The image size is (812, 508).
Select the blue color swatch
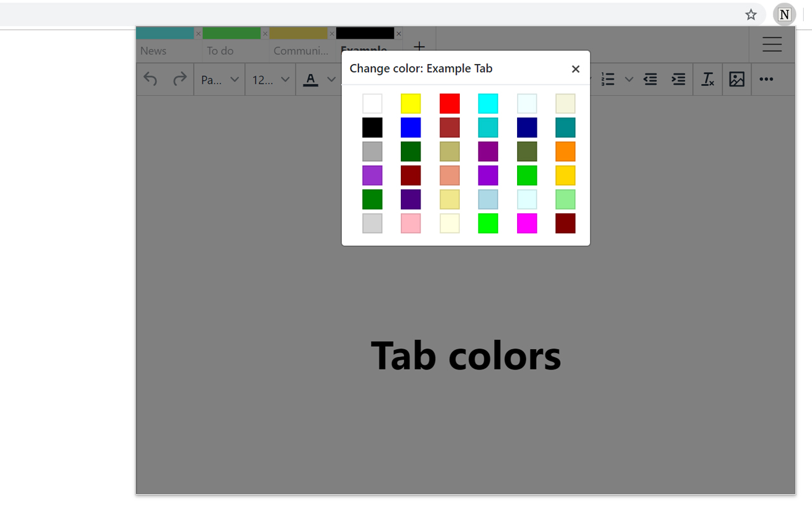click(411, 128)
